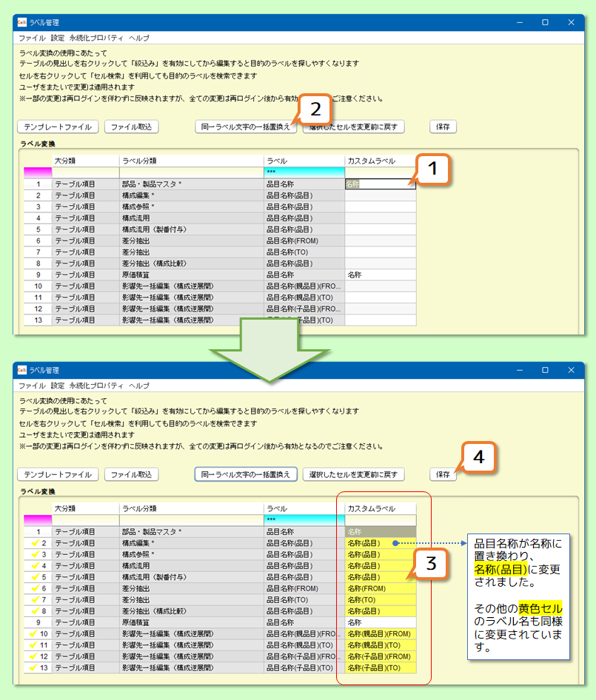Viewport: 596px width, 700px height.
Task: Click カスタムラベル column header in upper window
Action: pyautogui.click(x=381, y=161)
